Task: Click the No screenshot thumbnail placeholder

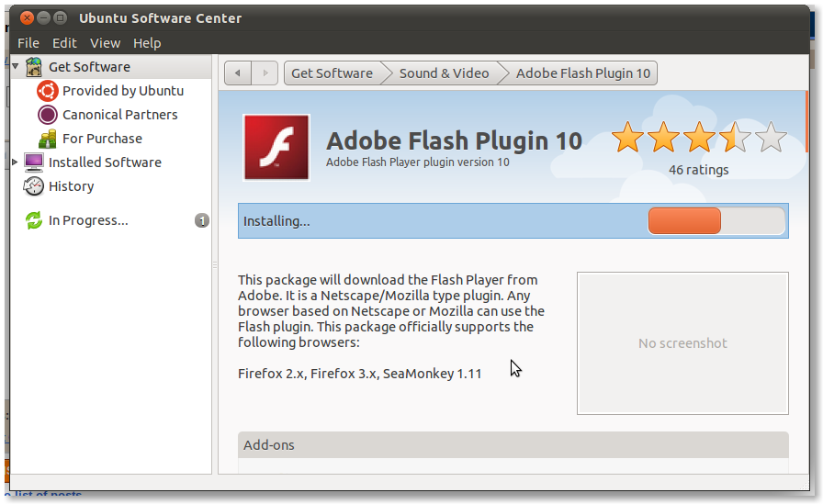Action: [x=682, y=343]
